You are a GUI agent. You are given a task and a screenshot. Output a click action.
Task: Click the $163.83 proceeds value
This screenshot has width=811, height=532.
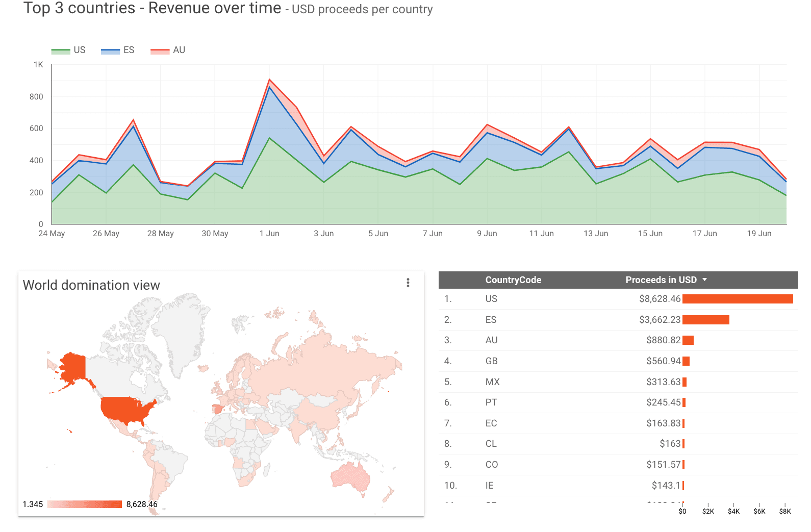(x=663, y=423)
